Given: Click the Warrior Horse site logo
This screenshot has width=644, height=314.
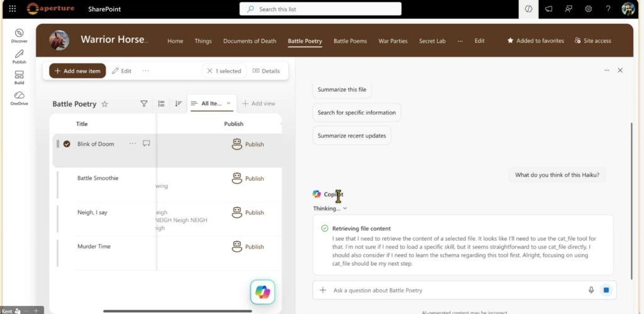Looking at the screenshot, I should (x=59, y=40).
